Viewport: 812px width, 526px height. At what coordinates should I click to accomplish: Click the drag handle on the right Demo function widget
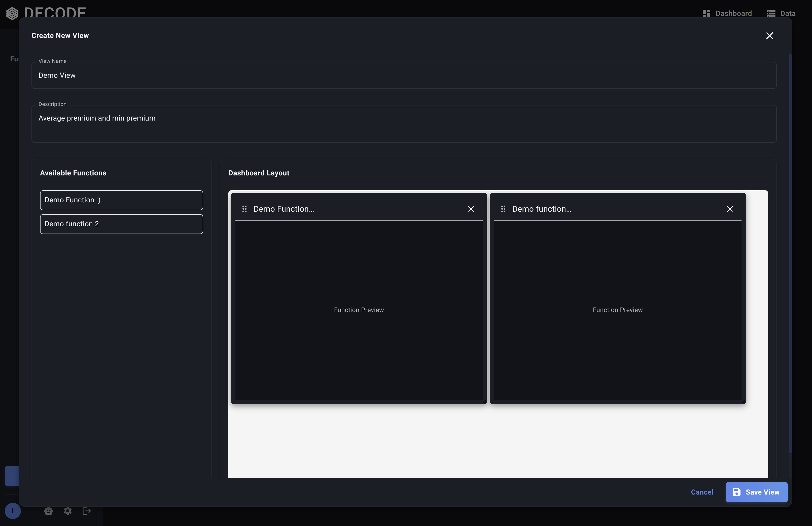point(503,209)
